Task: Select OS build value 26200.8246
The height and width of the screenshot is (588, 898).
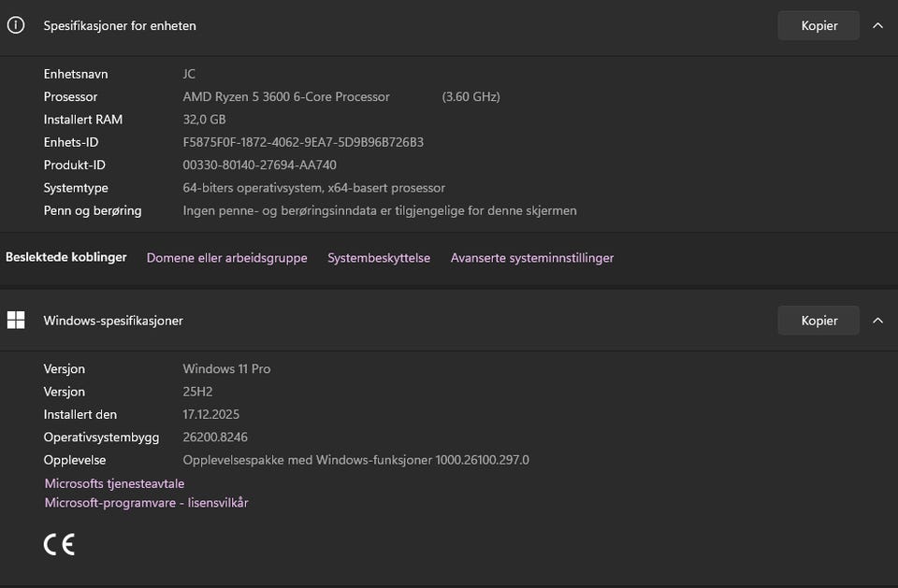Action: [215, 437]
